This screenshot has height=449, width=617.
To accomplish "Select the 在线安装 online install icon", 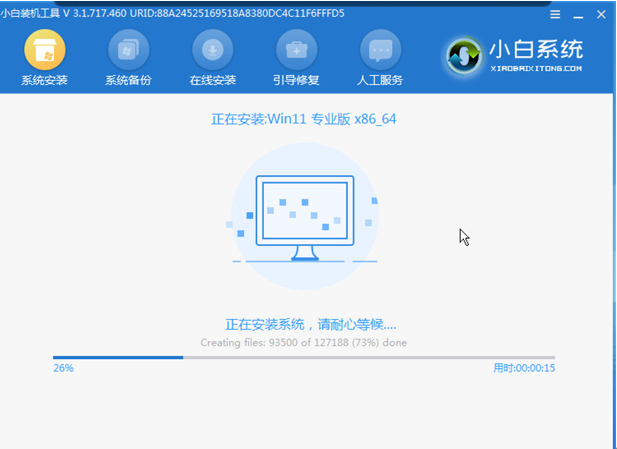I will 212,50.
